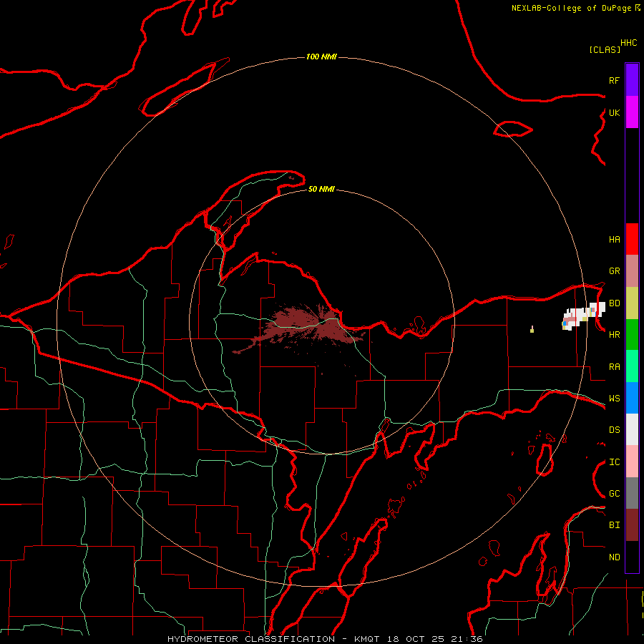The width and height of the screenshot is (644, 644).
Task: Click the white dry-snow echo cluster
Action: pyautogui.click(x=583, y=316)
